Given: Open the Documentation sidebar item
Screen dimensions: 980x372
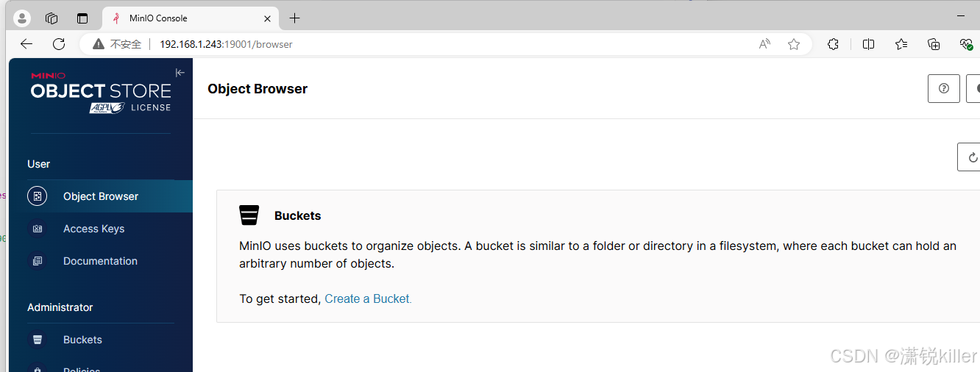Looking at the screenshot, I should pos(100,261).
